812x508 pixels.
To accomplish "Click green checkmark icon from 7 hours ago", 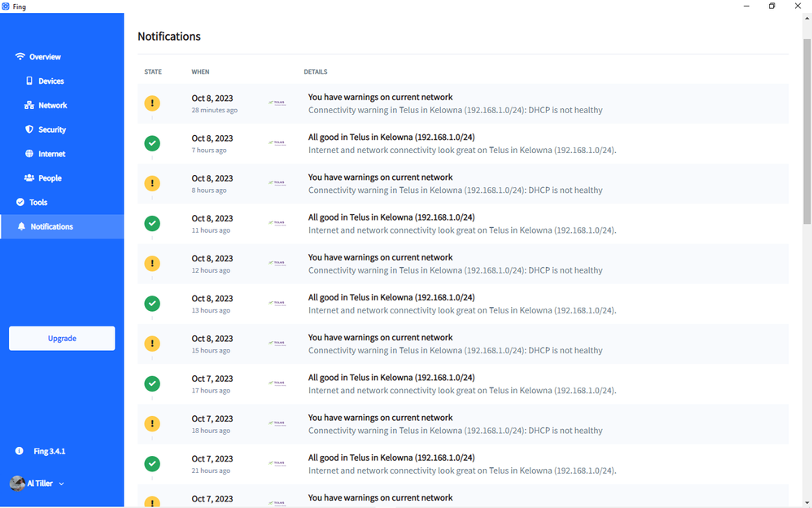I will (x=152, y=143).
